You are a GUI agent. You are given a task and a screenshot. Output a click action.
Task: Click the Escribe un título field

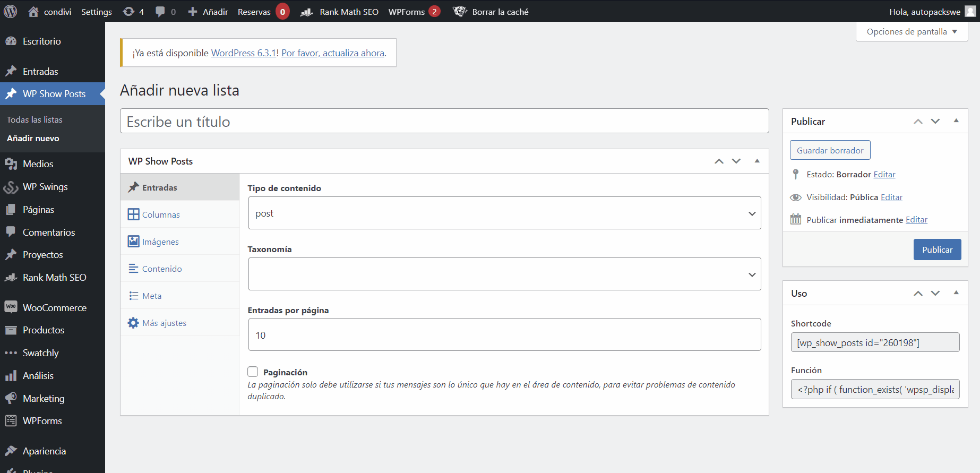[444, 122]
